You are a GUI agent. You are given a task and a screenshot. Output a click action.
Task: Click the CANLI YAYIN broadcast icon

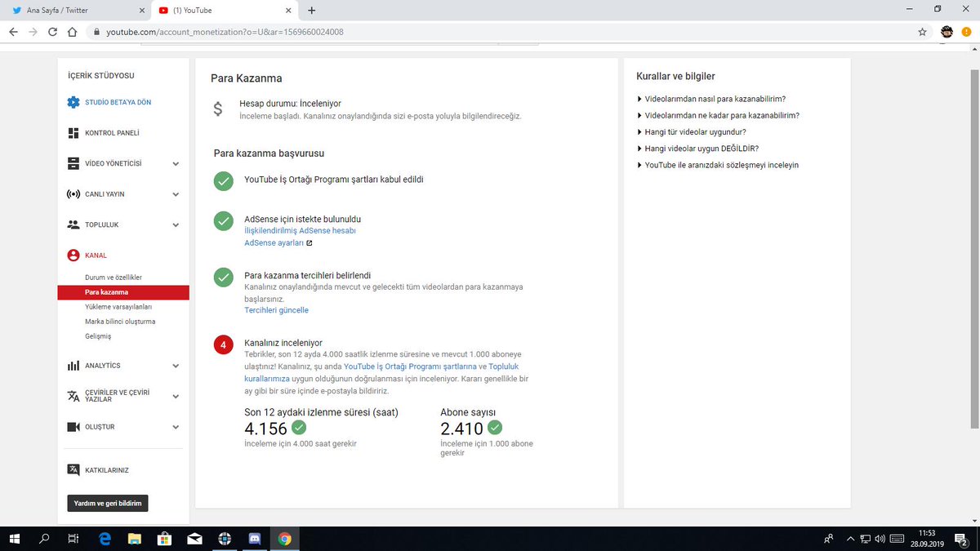click(x=73, y=194)
